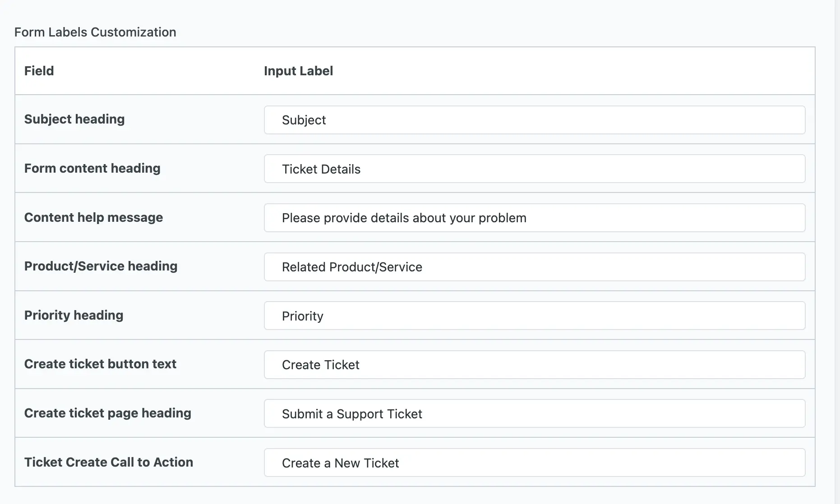
Task: Edit the Create Ticket button text input
Action: pyautogui.click(x=535, y=365)
